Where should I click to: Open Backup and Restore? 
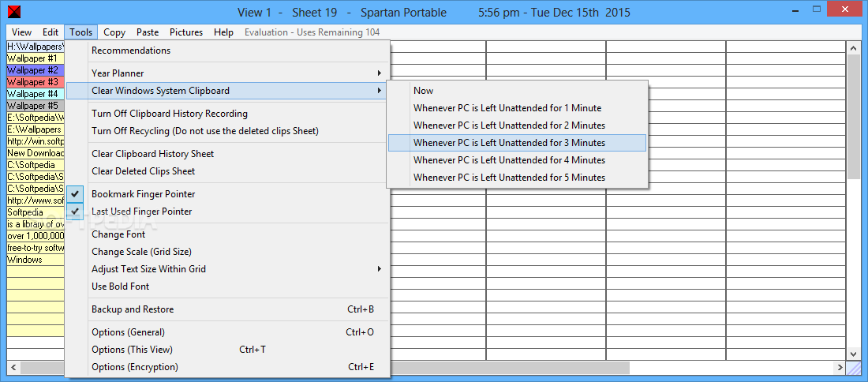point(226,309)
